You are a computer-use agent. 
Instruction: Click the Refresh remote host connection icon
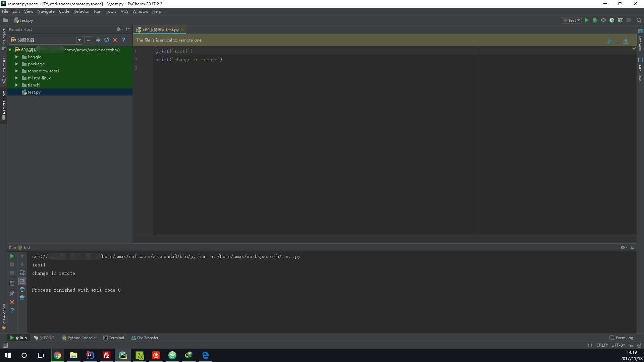pos(107,40)
